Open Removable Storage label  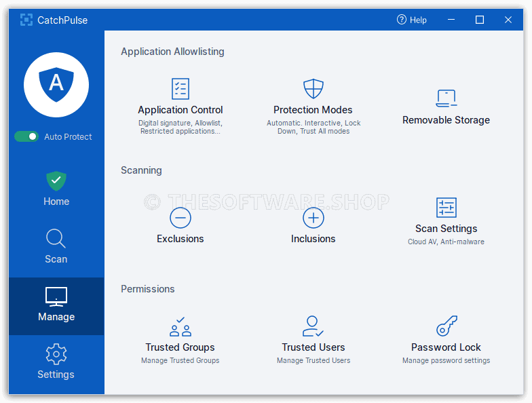click(446, 120)
